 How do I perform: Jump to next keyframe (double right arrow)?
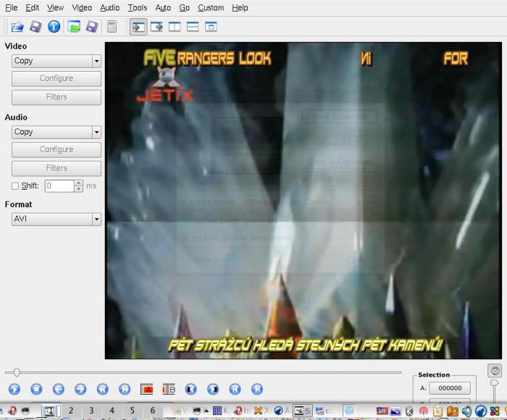pyautogui.click(x=125, y=389)
